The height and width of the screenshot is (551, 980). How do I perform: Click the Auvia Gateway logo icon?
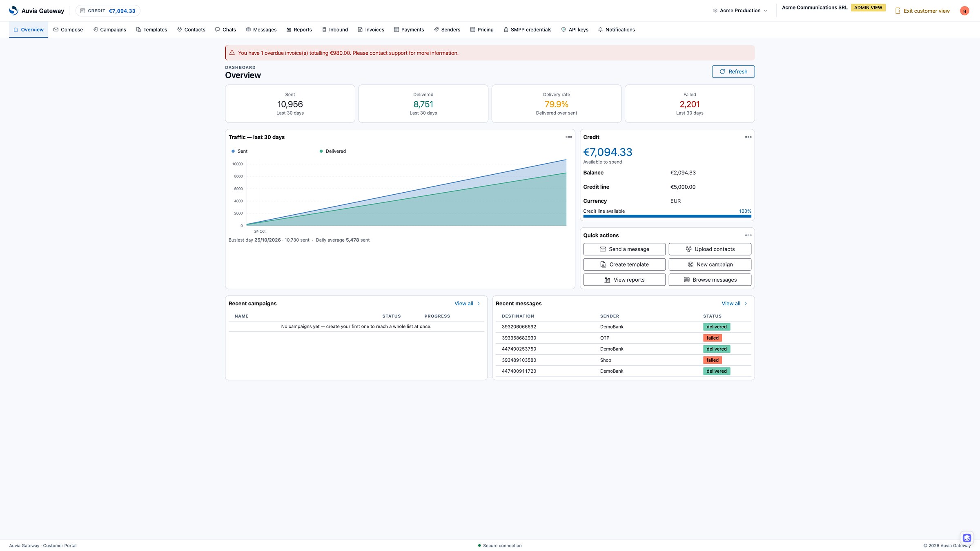tap(13, 11)
